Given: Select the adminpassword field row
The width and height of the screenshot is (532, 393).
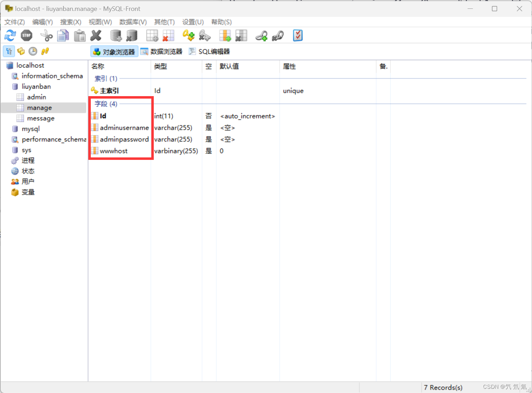Looking at the screenshot, I should coord(124,139).
